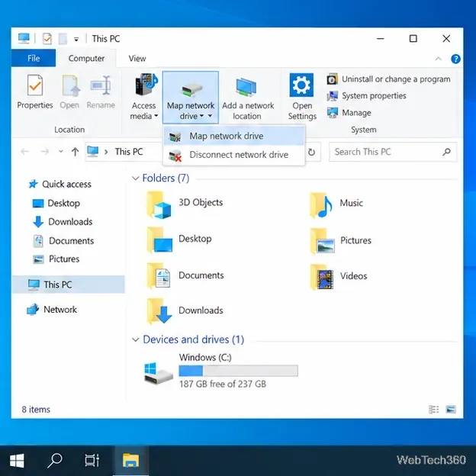The height and width of the screenshot is (476, 476).
Task: Choose Disconnect network drive menu entry
Action: pos(233,155)
